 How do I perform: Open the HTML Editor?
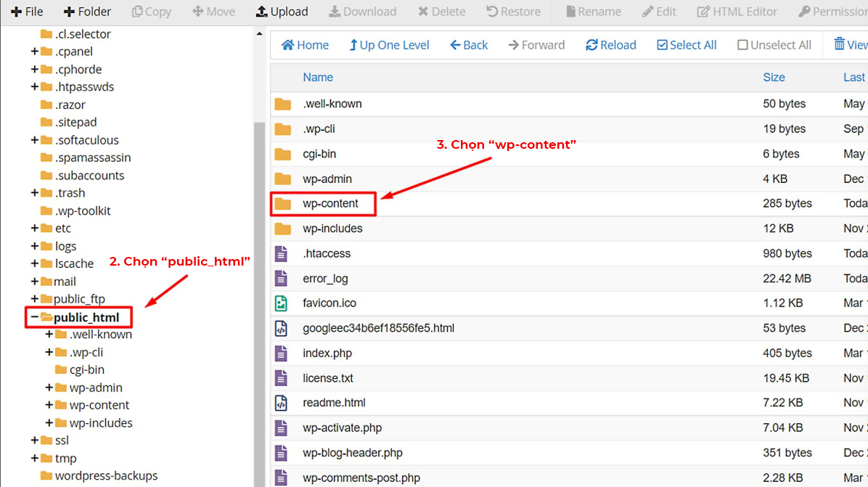pos(737,12)
